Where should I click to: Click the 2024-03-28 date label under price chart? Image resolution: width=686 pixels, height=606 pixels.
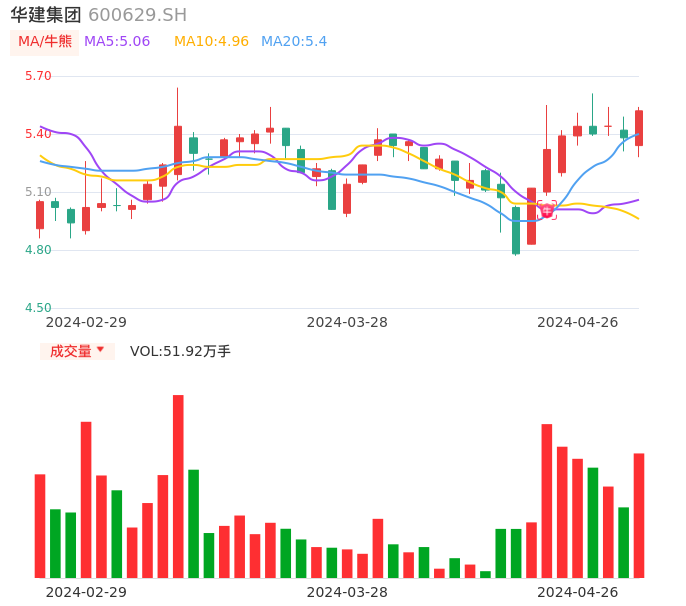click(x=347, y=322)
